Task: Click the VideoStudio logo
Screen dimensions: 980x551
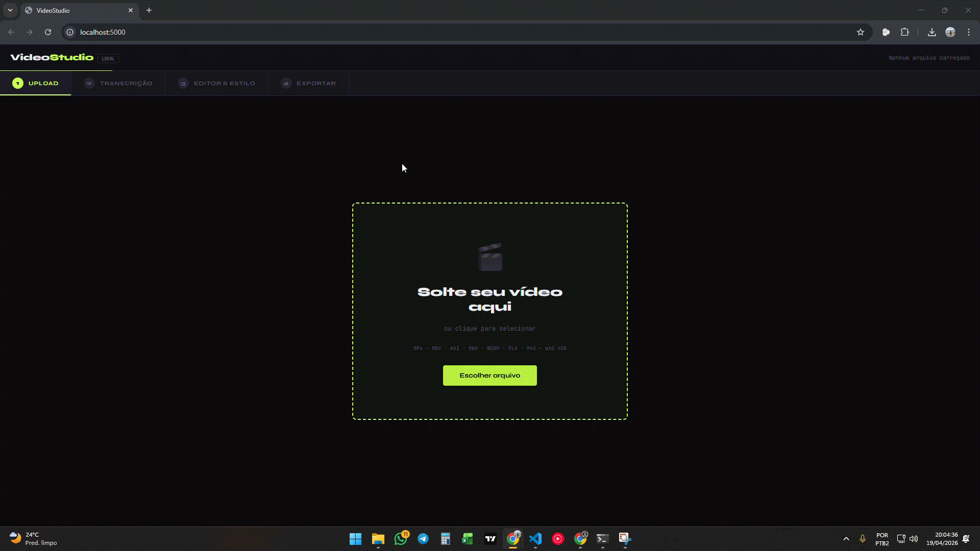Action: (52, 57)
